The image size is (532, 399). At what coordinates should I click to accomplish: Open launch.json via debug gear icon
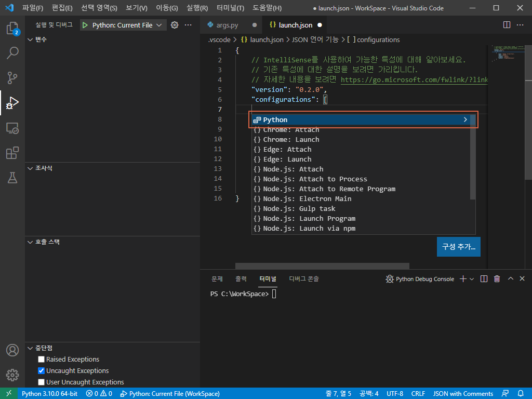[x=175, y=25]
